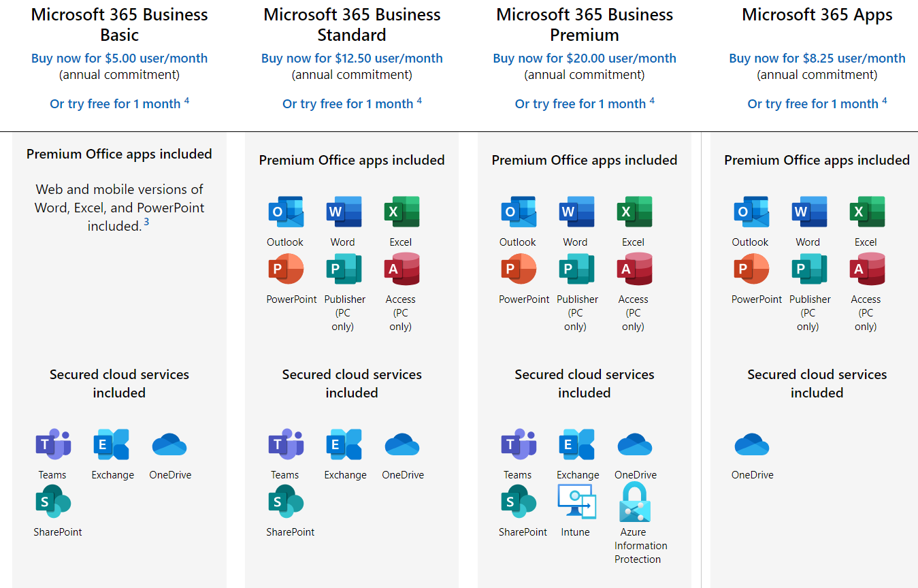Buy Business Premium for $20.00 user/month
Image resolution: width=918 pixels, height=588 pixels.
(x=585, y=59)
